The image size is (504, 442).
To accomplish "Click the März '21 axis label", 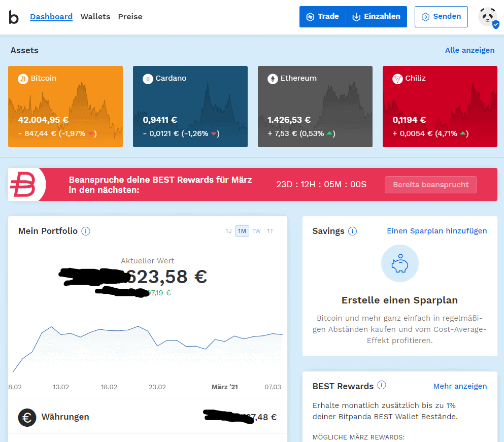I will [225, 387].
